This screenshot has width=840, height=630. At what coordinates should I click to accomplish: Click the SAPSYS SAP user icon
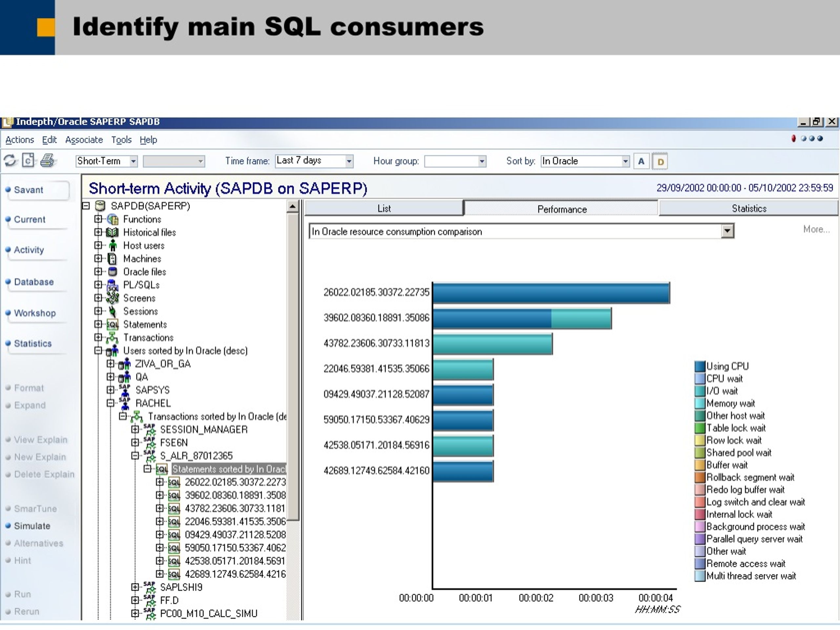click(x=125, y=390)
